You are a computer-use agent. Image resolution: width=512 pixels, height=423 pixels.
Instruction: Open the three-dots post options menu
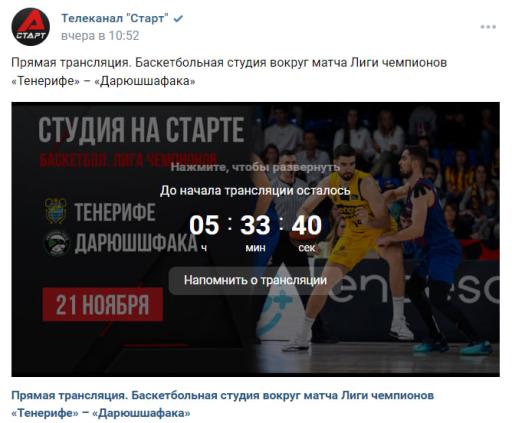(x=488, y=27)
